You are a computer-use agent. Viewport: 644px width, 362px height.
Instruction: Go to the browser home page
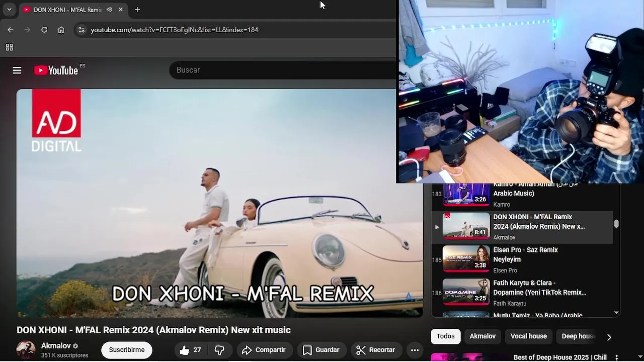click(x=61, y=30)
